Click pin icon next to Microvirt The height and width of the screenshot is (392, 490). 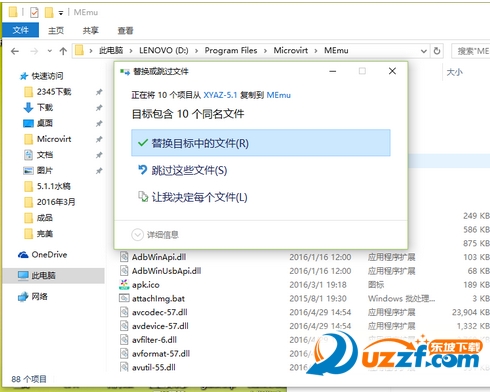tap(99, 139)
